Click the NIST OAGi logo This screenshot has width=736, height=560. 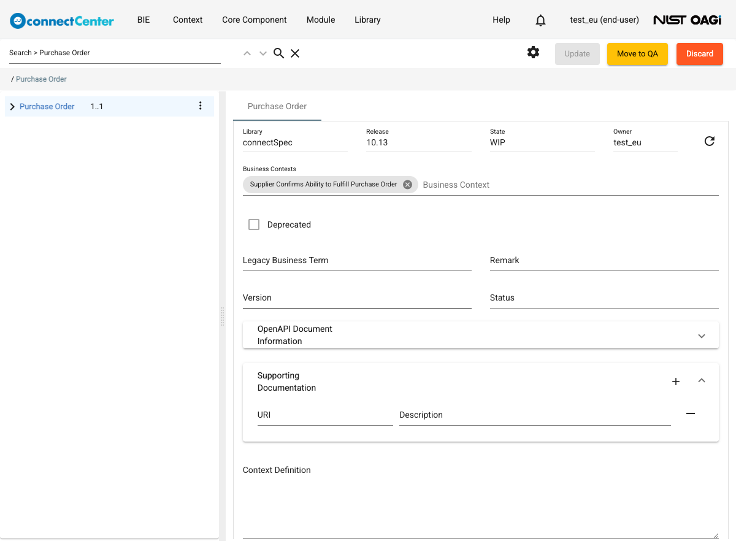pos(688,20)
